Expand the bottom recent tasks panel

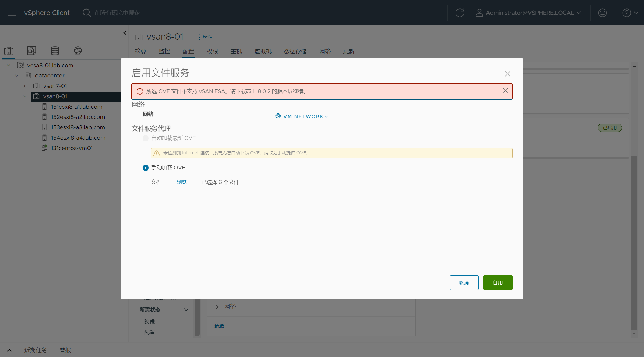coord(10,350)
